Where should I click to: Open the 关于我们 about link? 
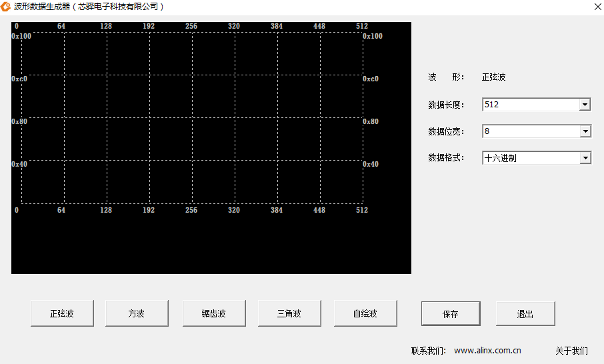point(571,351)
